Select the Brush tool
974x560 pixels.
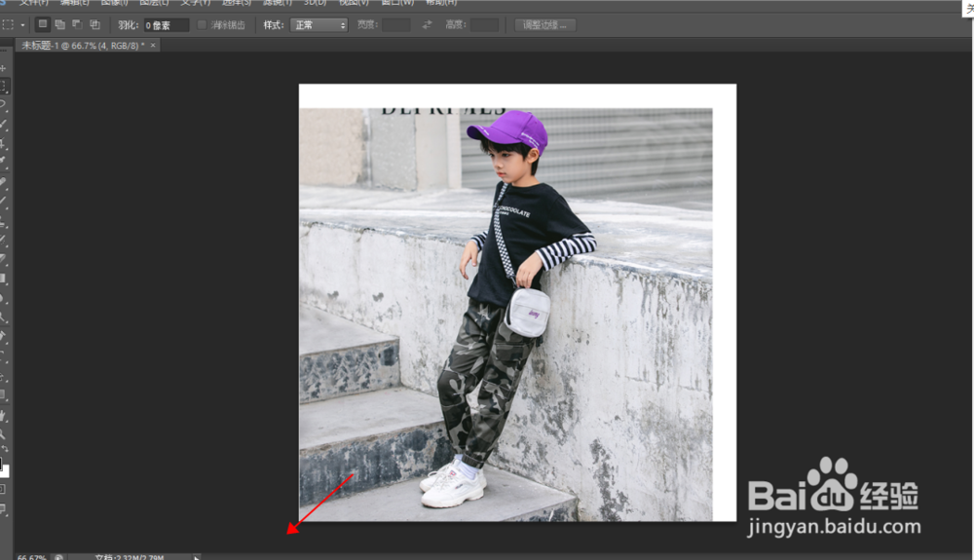(x=3, y=202)
